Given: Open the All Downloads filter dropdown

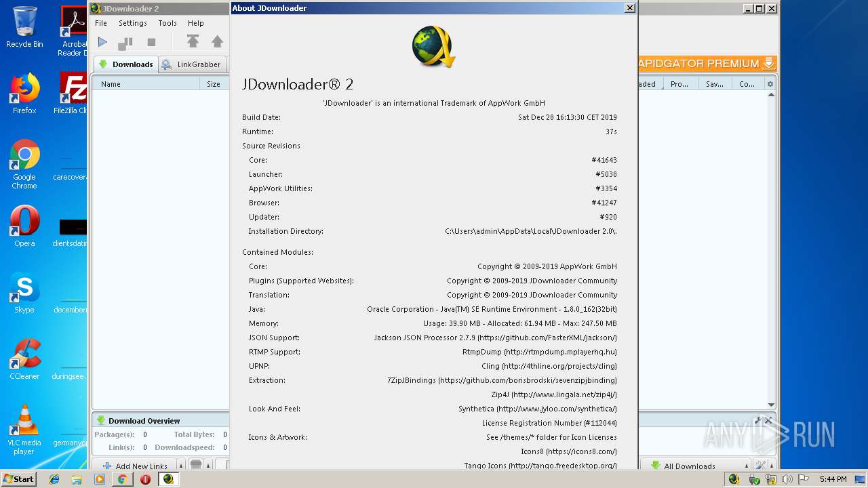Looking at the screenshot, I should [696, 466].
